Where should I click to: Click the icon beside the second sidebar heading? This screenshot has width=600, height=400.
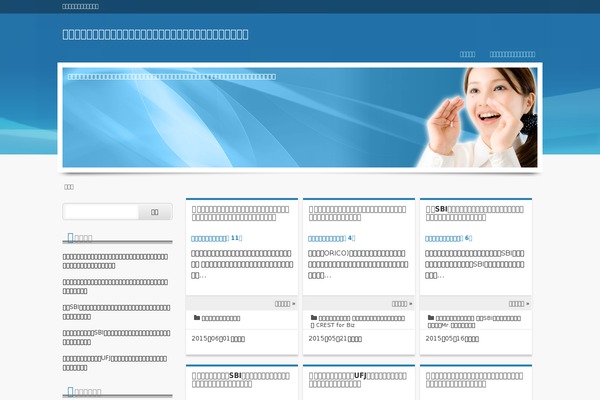(x=70, y=392)
